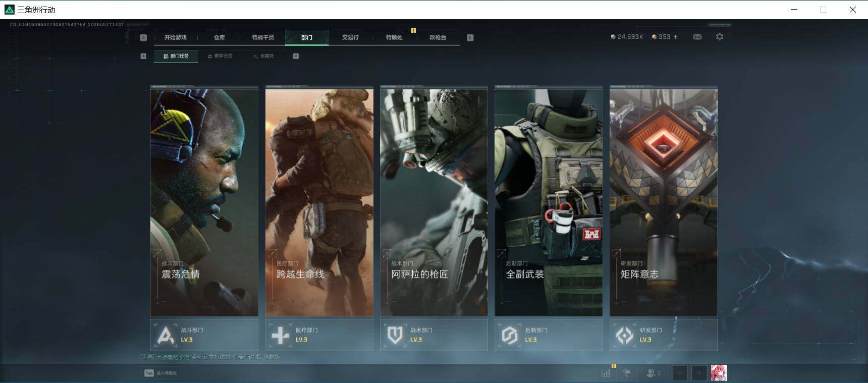The image size is (868, 383).
Task: Select the 部门 tab
Action: click(x=307, y=37)
